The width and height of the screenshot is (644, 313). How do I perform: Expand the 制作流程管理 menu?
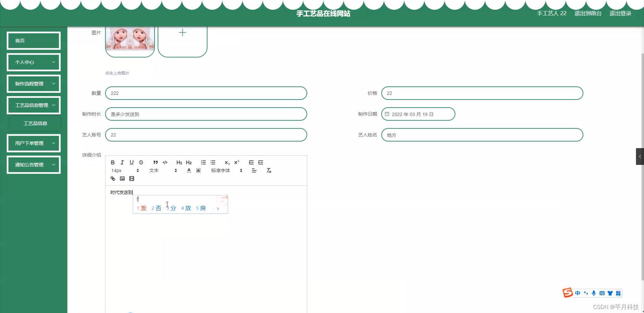click(x=34, y=83)
